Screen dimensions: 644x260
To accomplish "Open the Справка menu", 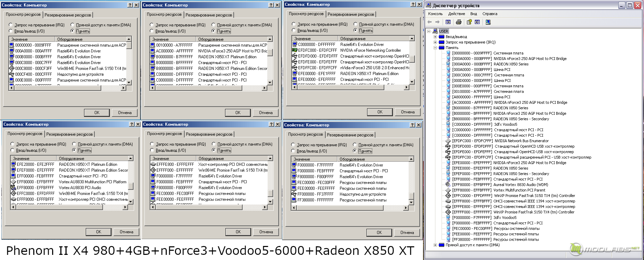I will tap(490, 14).
